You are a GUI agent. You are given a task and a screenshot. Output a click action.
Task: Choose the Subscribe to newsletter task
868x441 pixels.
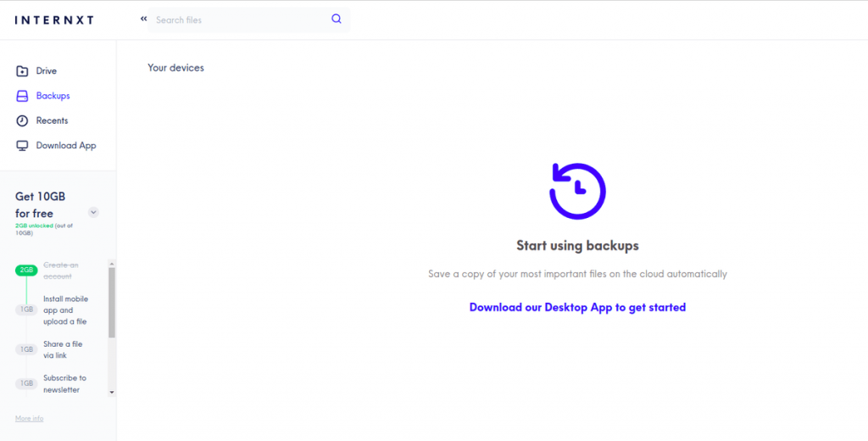pos(64,383)
